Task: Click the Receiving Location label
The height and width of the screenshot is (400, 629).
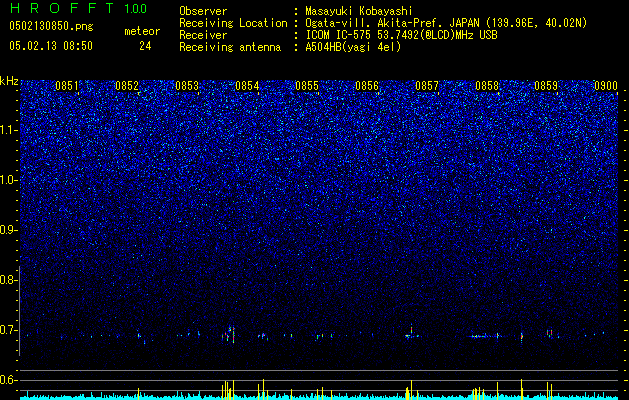Action: click(x=233, y=23)
